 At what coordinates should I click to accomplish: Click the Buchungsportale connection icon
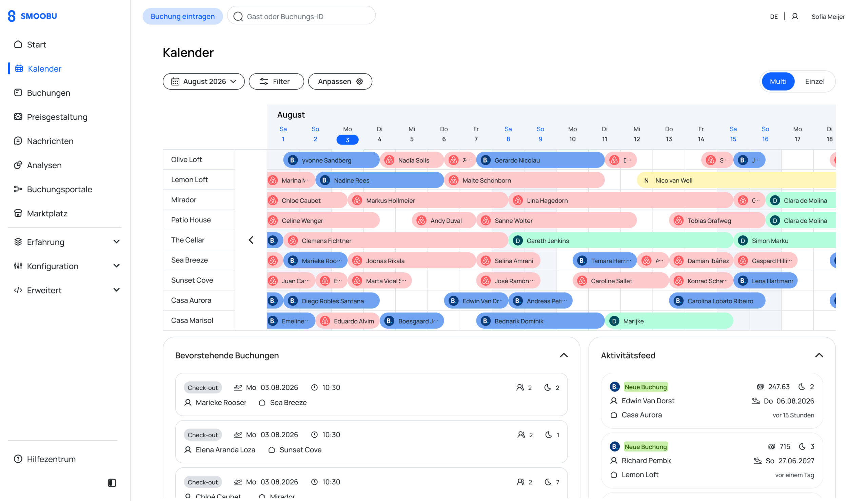pos(18,189)
